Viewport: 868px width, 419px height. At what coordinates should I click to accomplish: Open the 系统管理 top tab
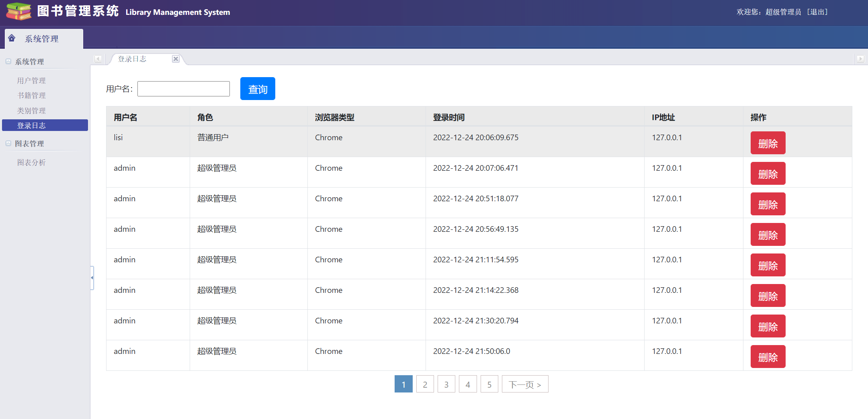pos(44,39)
